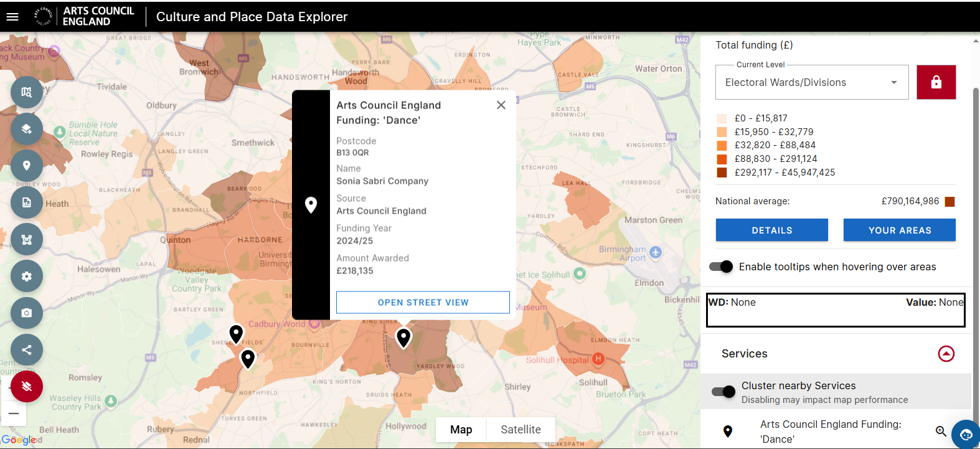Screen dimensions: 980x449
Task: Click the Black Country Living Museum icon
Action: click(x=55, y=51)
